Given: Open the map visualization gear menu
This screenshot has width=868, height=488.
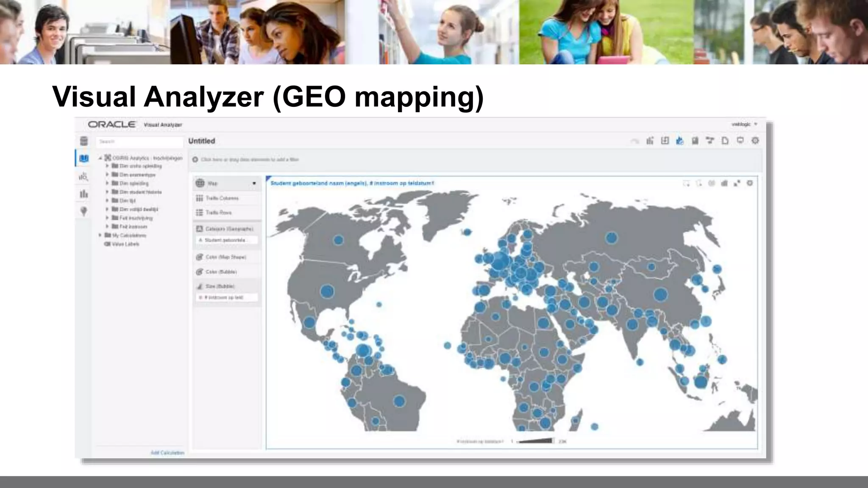Looking at the screenshot, I should pos(750,183).
